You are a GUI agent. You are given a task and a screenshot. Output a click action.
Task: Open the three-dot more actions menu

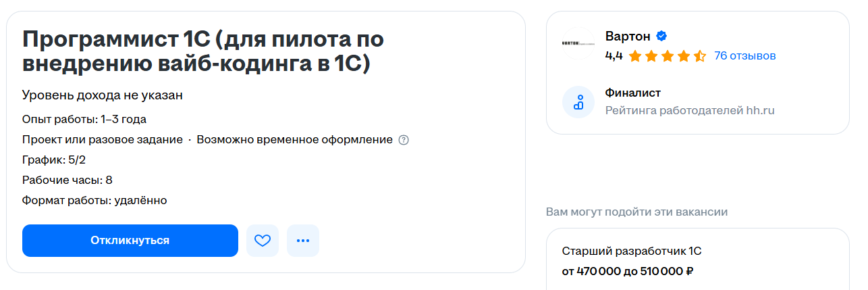303,241
